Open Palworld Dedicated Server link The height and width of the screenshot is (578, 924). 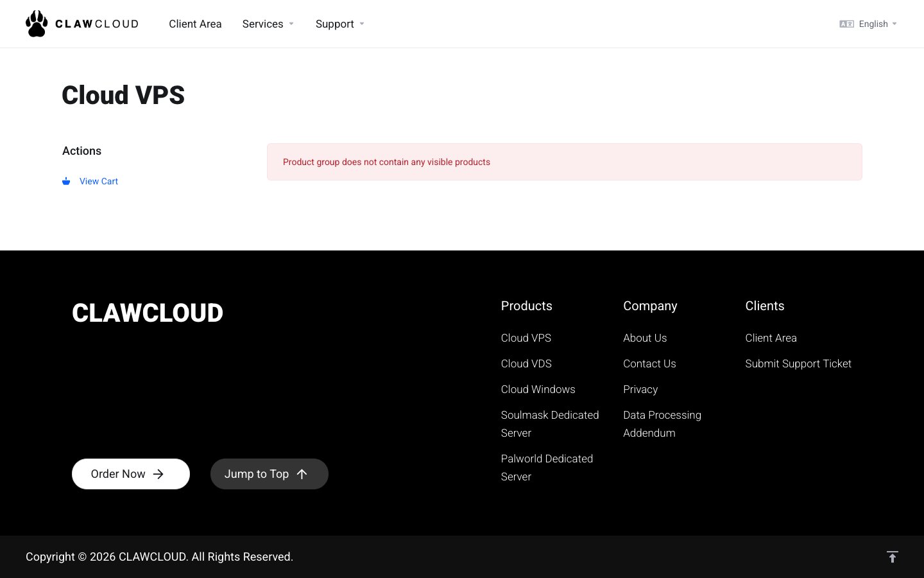click(547, 468)
